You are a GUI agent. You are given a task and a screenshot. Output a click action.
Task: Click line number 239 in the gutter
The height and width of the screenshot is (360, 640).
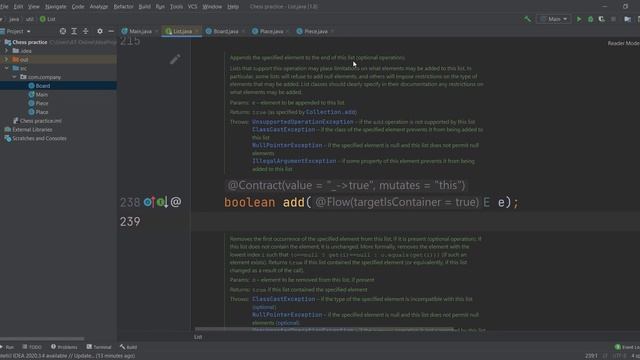coord(130,222)
